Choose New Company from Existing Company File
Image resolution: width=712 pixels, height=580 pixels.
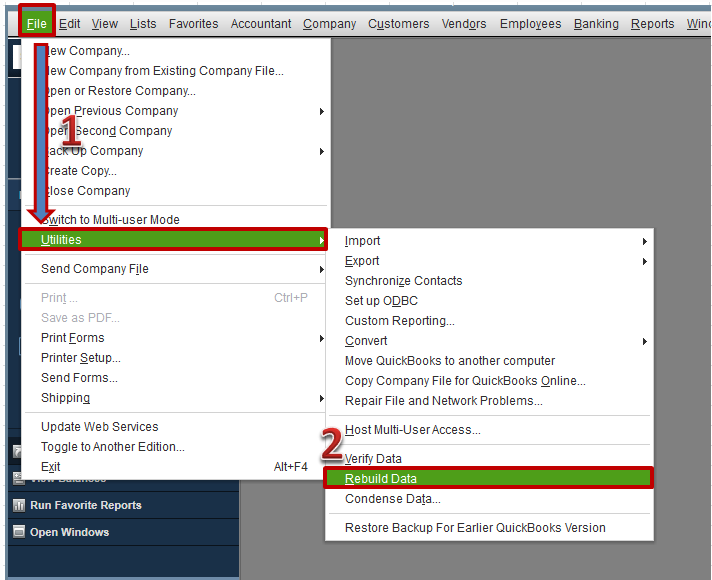pos(164,71)
